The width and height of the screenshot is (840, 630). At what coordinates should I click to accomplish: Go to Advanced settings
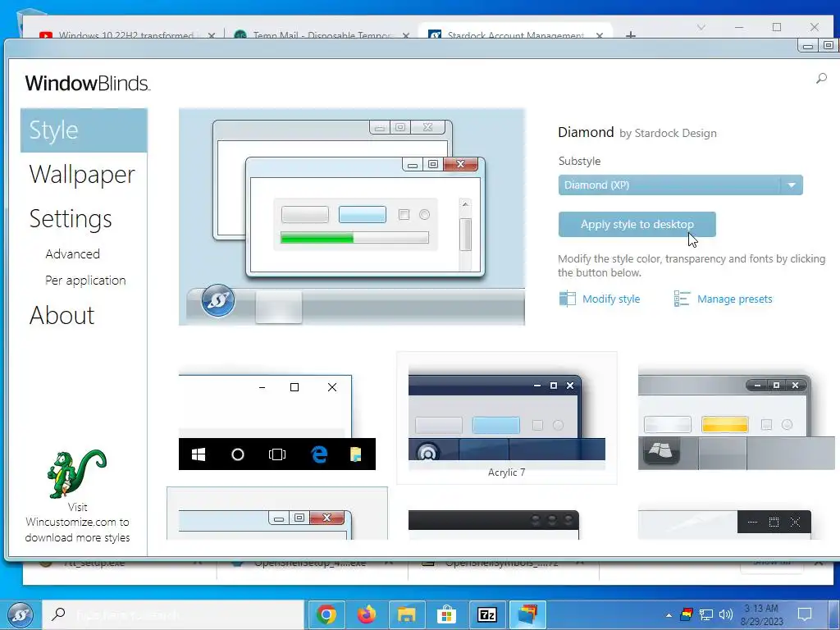point(73,254)
